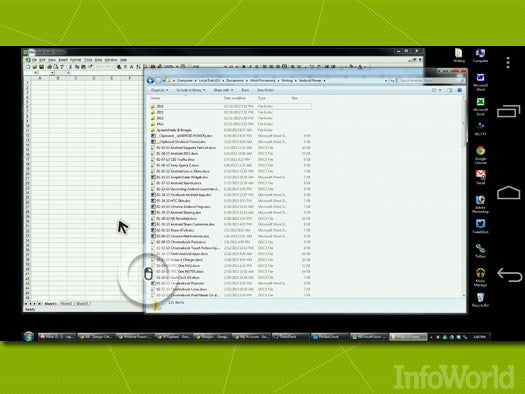
Task: Click the Cut icon in Excel toolbar
Action: click(71, 67)
